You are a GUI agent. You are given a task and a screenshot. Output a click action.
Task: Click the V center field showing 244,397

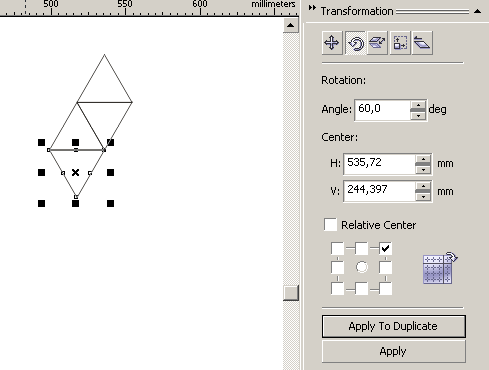380,191
